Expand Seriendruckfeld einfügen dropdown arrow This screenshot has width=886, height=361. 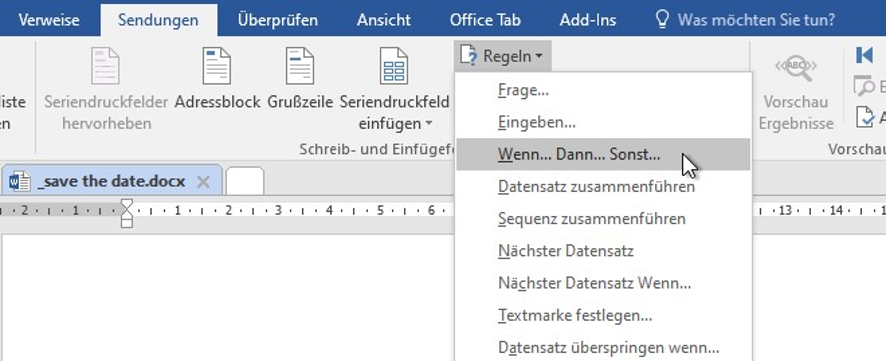pyautogui.click(x=428, y=123)
